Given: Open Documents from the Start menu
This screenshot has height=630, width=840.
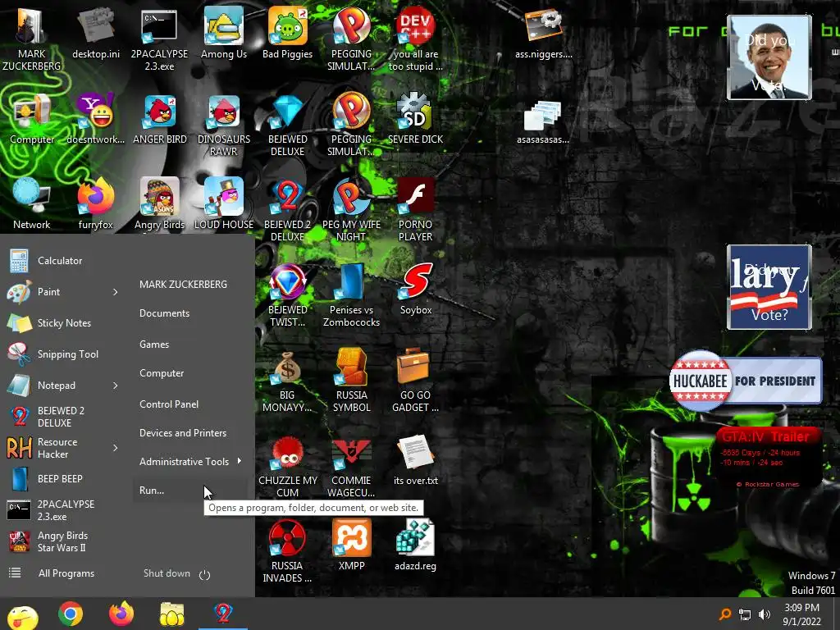Looking at the screenshot, I should tap(164, 313).
